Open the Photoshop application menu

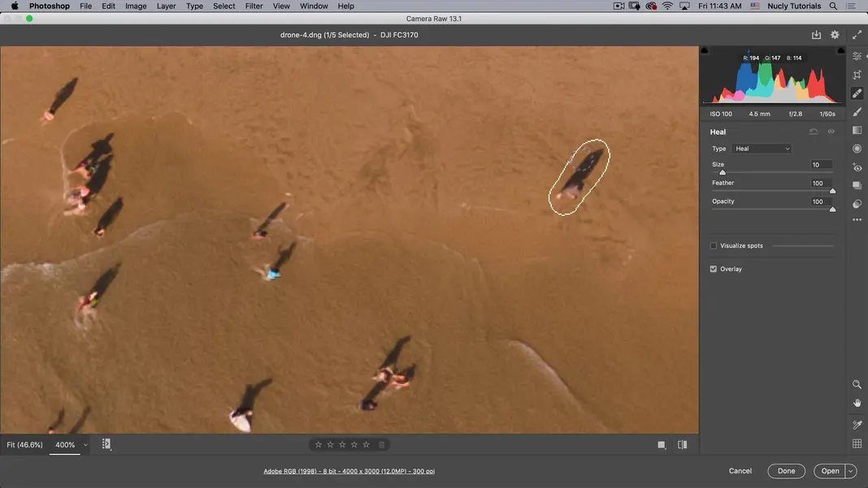point(50,6)
